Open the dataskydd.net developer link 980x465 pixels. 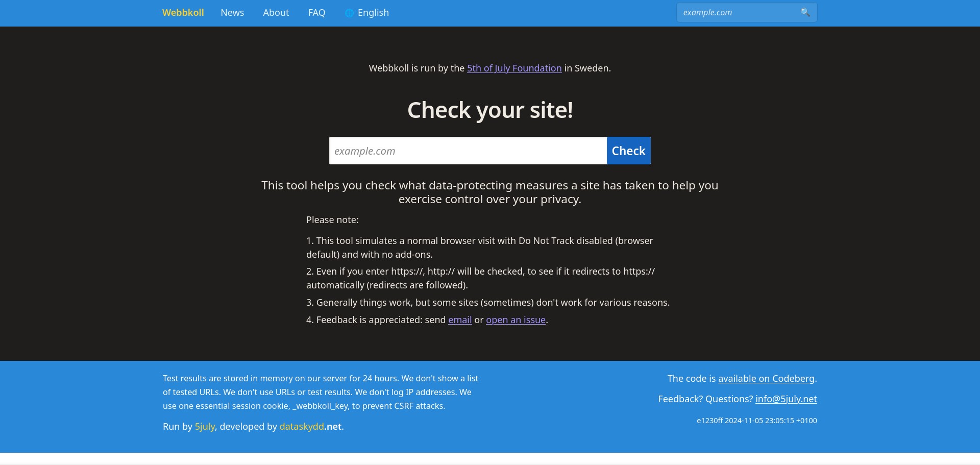(x=310, y=427)
